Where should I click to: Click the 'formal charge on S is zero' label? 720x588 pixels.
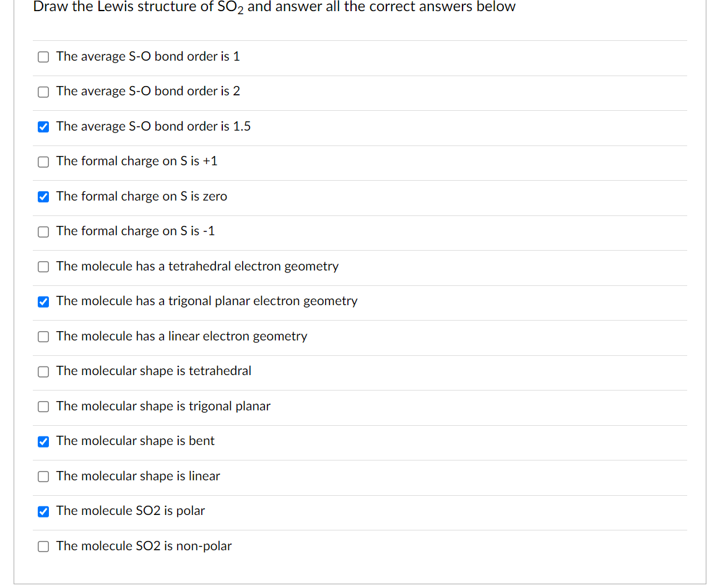point(141,196)
